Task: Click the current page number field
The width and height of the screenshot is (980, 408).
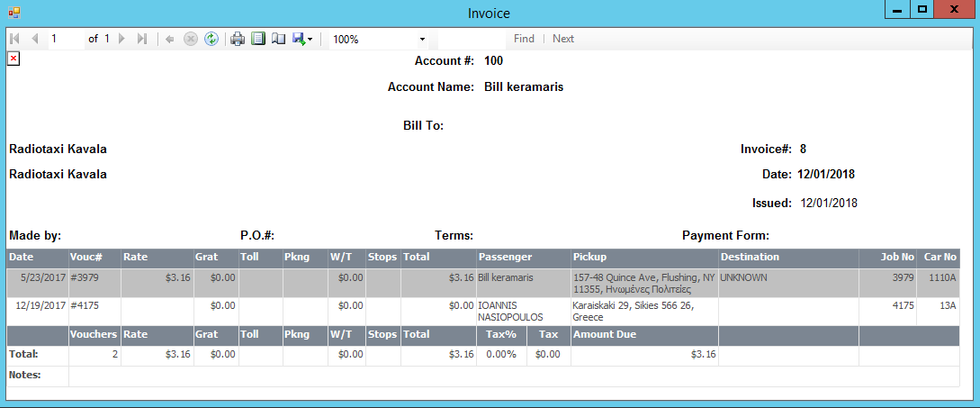Action: tap(65, 39)
